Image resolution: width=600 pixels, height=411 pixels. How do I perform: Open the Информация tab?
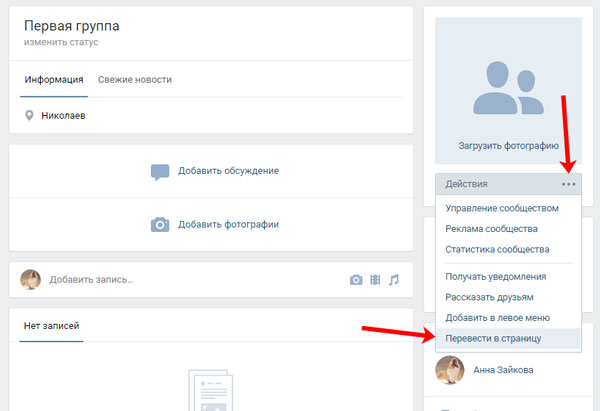[54, 79]
